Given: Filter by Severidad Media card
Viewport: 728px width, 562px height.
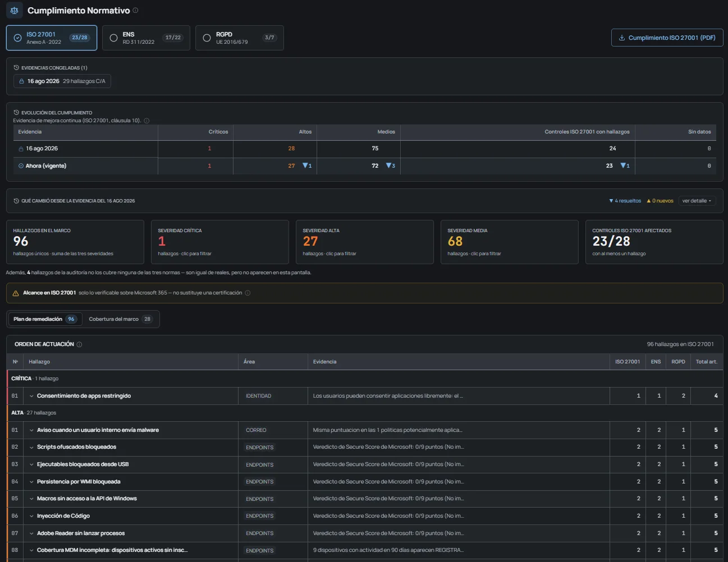Looking at the screenshot, I should click(x=510, y=242).
